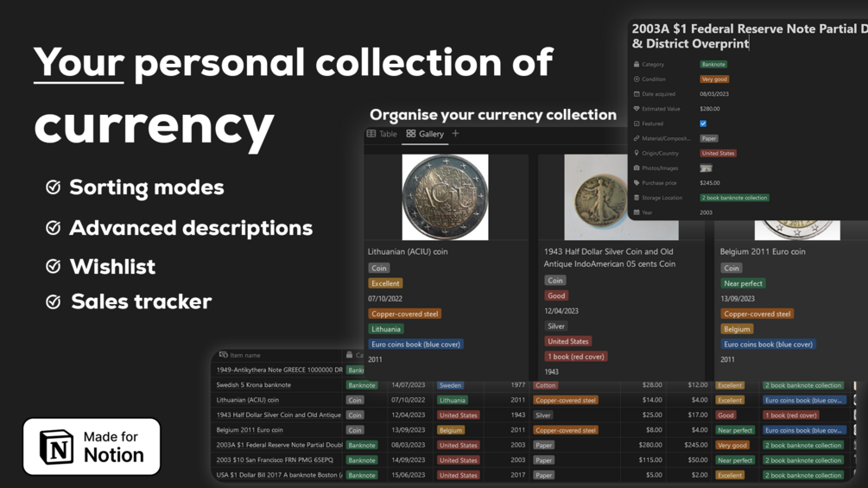Edit the 2003A $1 Federal Reserve Note title
Viewport: 868px width, 488px height.
[750, 36]
